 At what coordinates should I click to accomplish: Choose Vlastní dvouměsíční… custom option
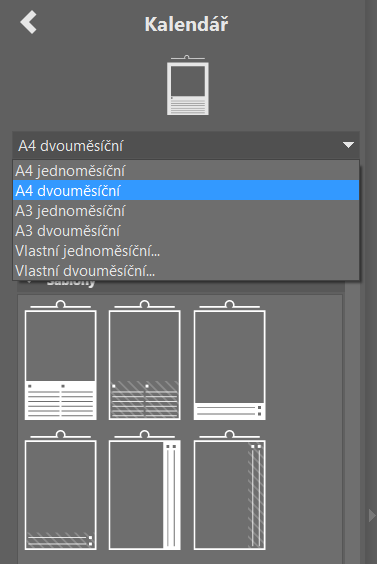click(x=186, y=270)
